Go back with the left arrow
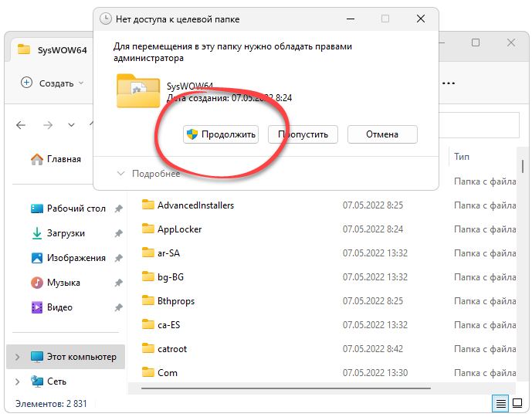 coord(21,125)
